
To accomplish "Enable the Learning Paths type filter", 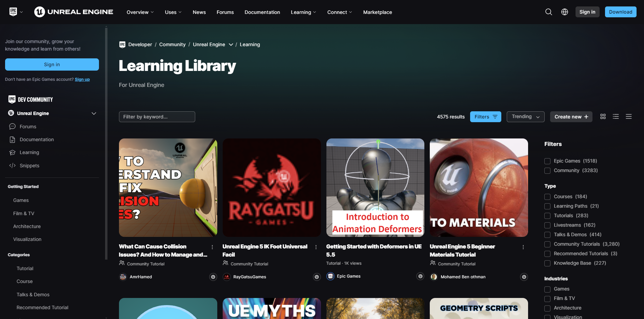I will click(x=547, y=206).
